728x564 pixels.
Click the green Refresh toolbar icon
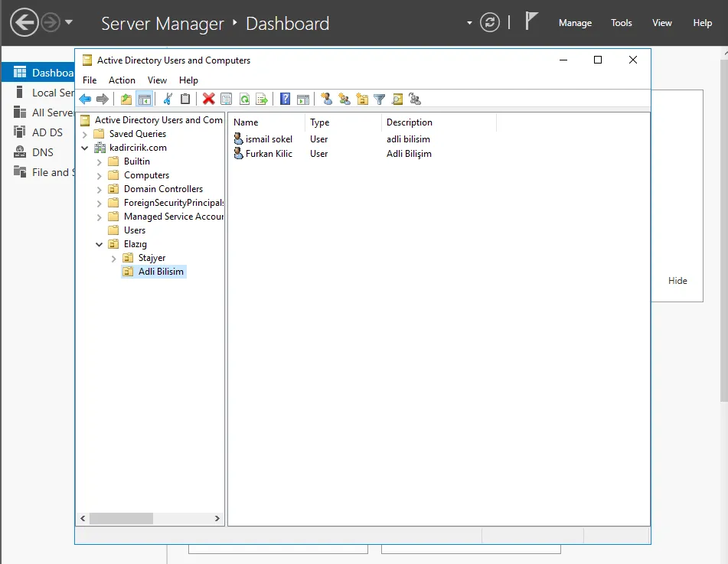[x=244, y=99]
